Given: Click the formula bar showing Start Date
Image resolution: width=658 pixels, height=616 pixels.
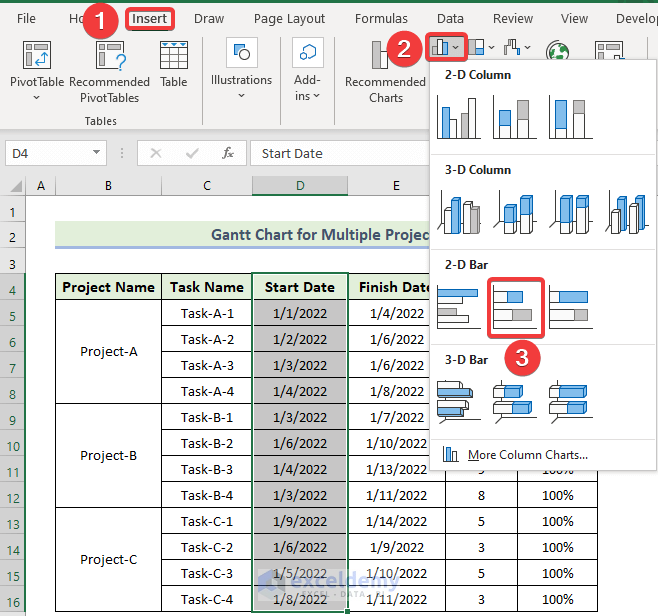Looking at the screenshot, I should (340, 153).
